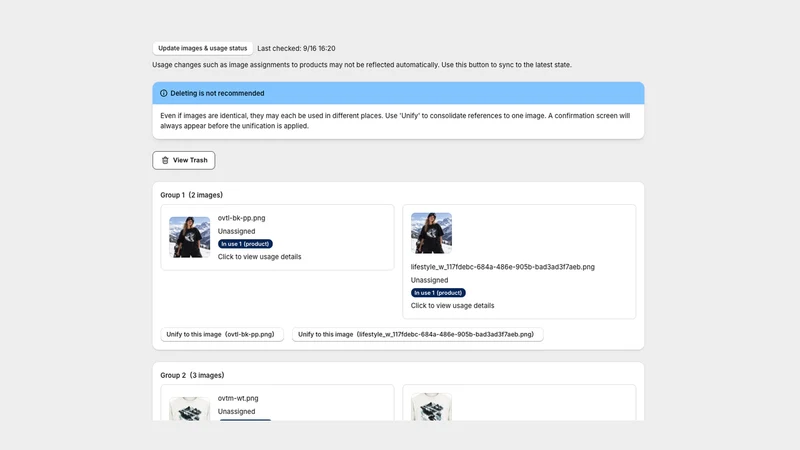This screenshot has height=450, width=800.
Task: Click Unify to this image (lifestyle_w_117fdebc…png)
Action: coord(417,334)
